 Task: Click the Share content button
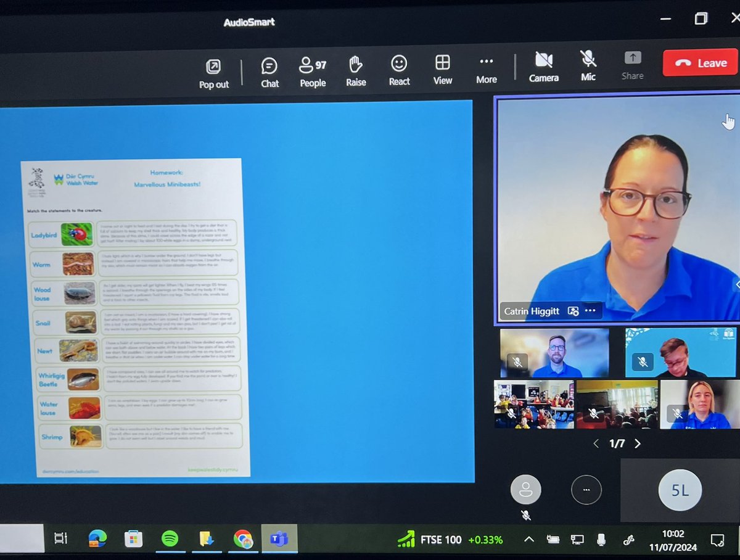coord(632,65)
